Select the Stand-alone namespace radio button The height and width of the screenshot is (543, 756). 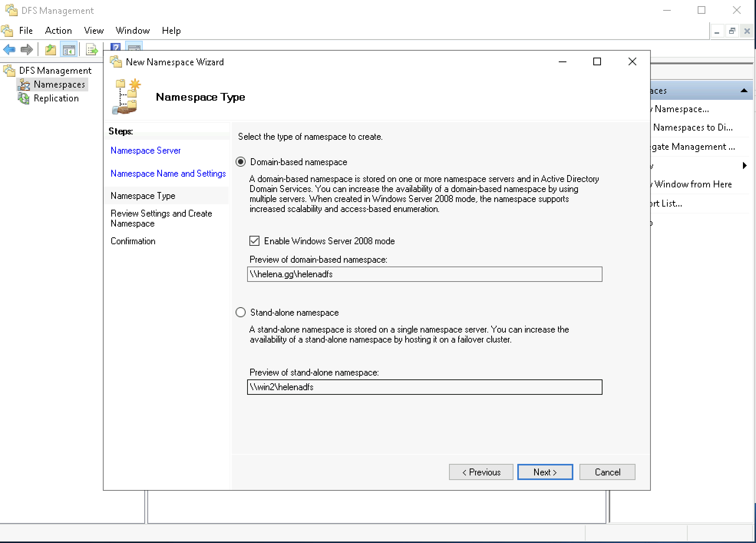(241, 313)
